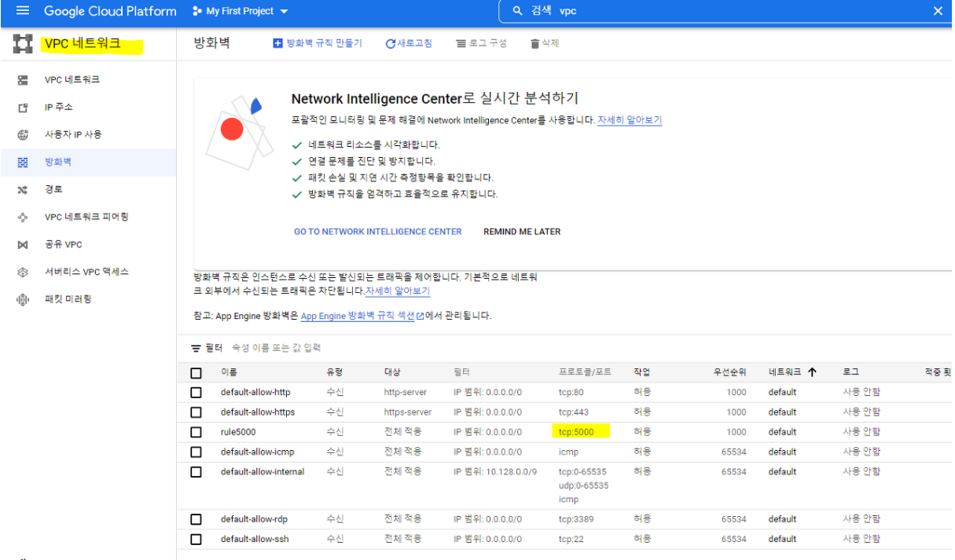Sort by the 네트워크 column arrow
Image resolution: width=955 pixels, height=560 pixels.
(x=812, y=372)
